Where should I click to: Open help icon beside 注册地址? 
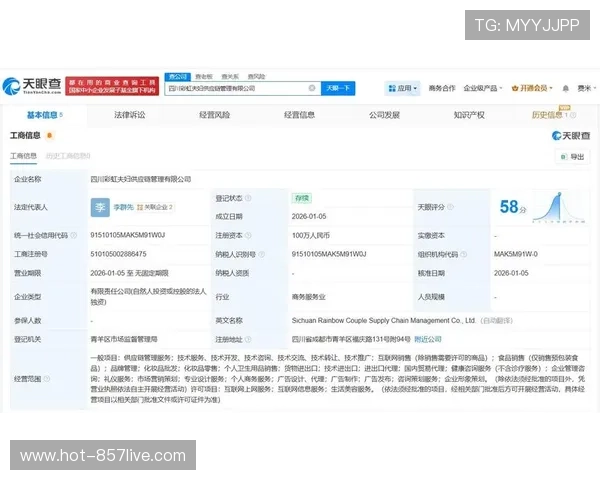[x=248, y=339]
